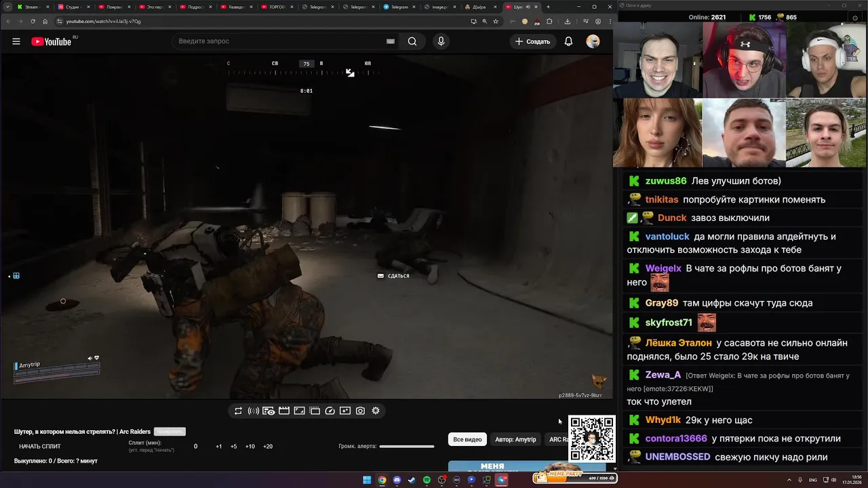Viewport: 868px width, 488px height.
Task: Open Telegram from the taskbar
Action: 502,480
